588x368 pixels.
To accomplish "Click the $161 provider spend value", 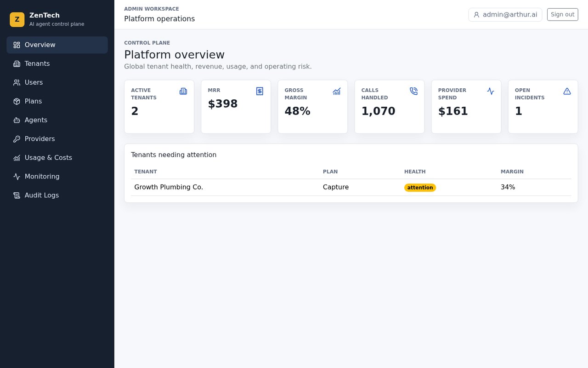I will click(453, 111).
